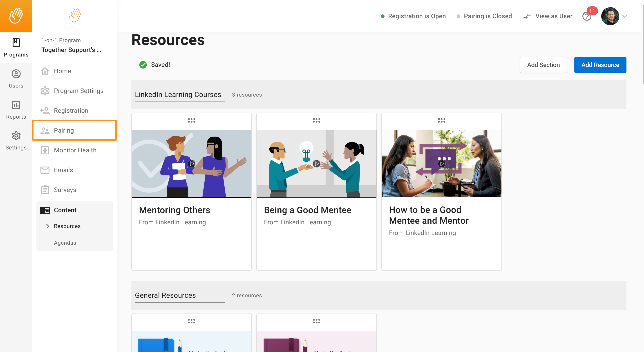Grab drag handle on Being a Good Mentee card
Viewport: 644px width, 352px height.
pos(317,121)
